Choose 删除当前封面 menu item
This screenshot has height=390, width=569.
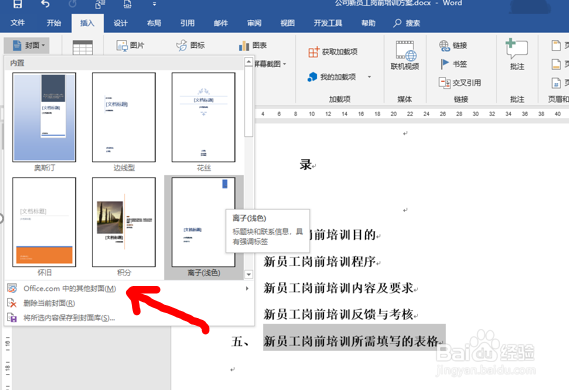tap(128, 303)
